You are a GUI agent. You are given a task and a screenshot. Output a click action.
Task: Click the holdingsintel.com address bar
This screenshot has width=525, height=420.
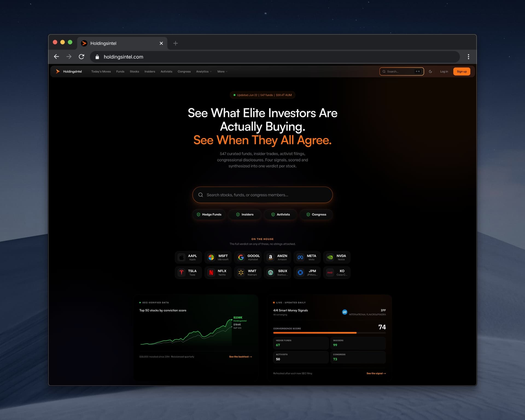(275, 57)
